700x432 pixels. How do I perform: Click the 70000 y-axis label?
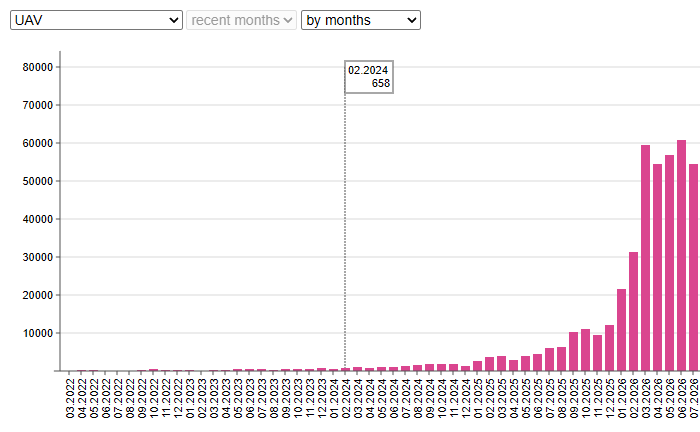click(x=38, y=105)
